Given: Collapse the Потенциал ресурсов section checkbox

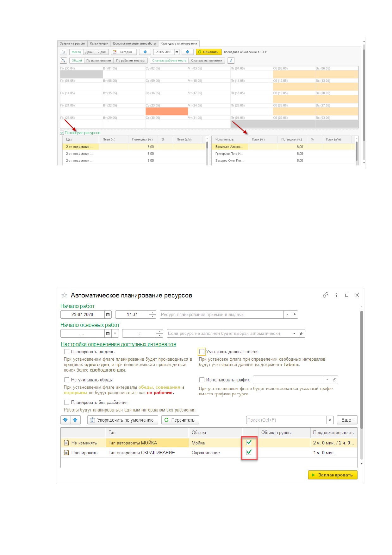Looking at the screenshot, I should click(x=62, y=133).
